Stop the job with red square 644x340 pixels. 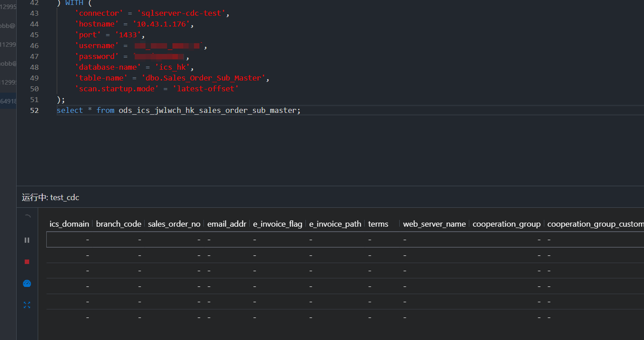point(27,262)
